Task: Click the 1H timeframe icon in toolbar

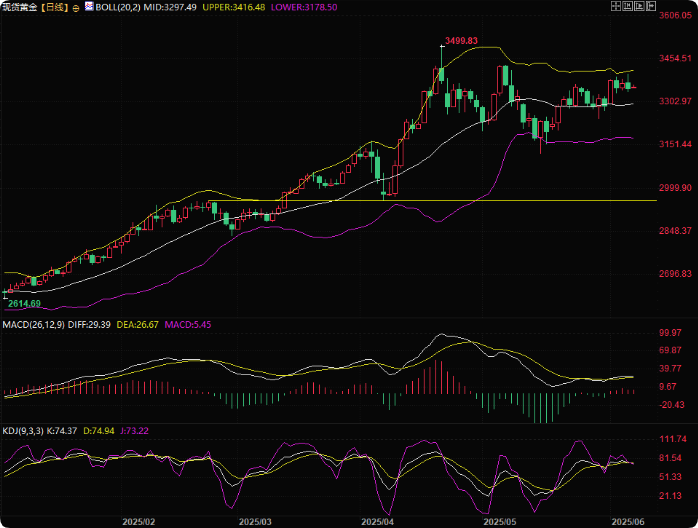Action: click(628, 6)
